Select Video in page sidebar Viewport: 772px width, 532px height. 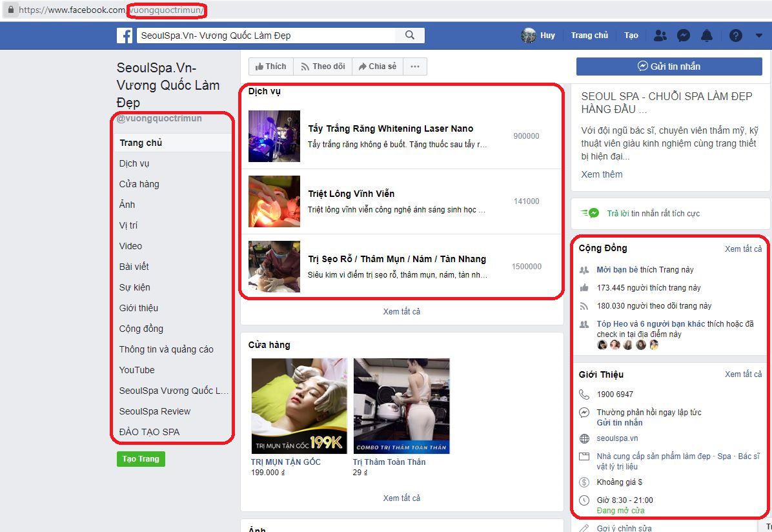tap(130, 246)
